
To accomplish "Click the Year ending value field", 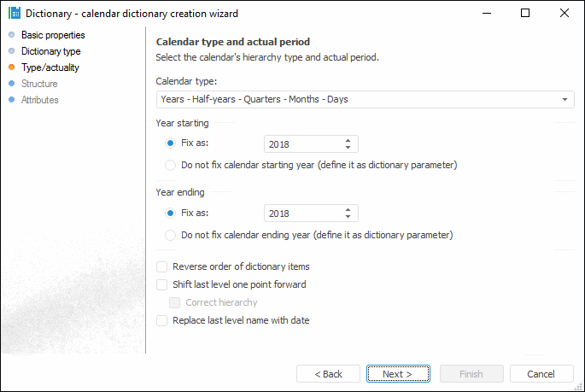I will coord(303,214).
